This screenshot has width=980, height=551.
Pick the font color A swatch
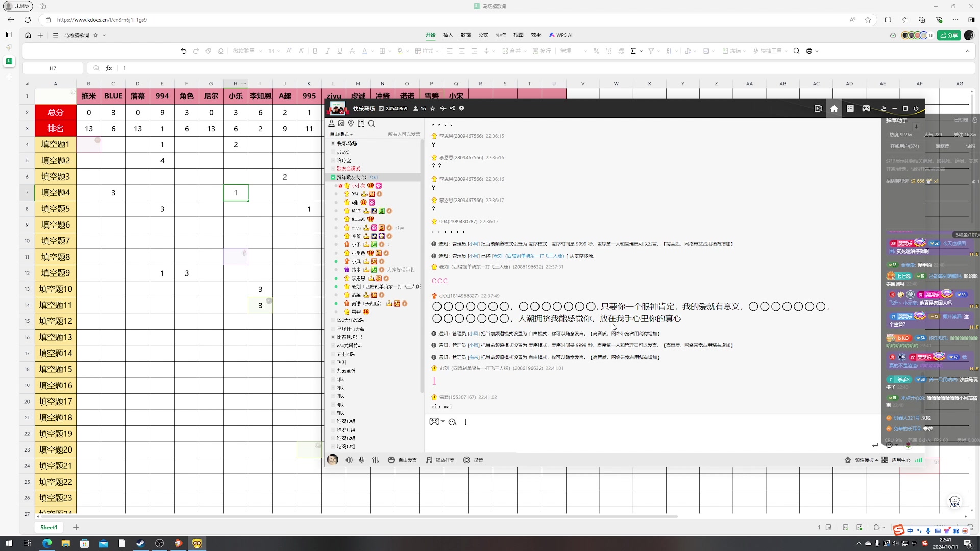pyautogui.click(x=364, y=51)
